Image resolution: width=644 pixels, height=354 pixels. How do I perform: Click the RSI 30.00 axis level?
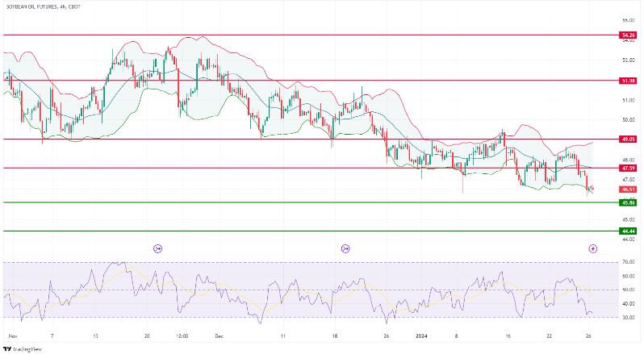point(628,317)
